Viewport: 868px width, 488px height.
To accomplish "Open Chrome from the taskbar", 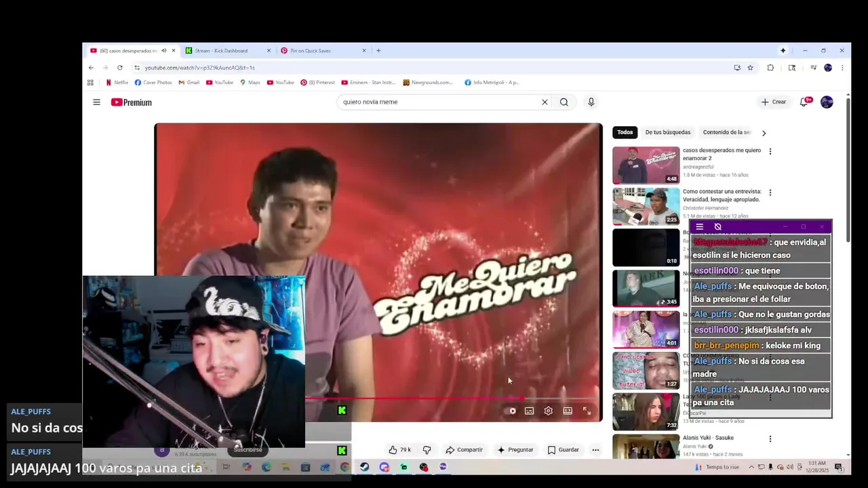I will pos(344,467).
